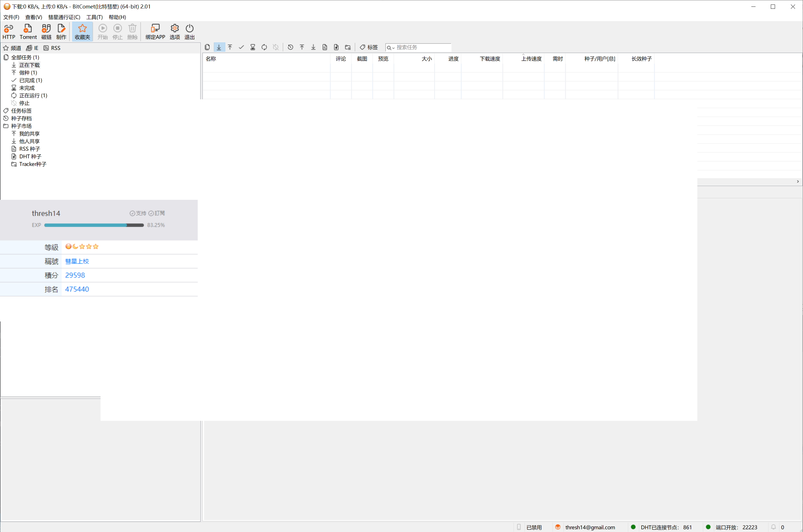This screenshot has width=803, height=532.
Task: Open torrent archive via filter bar clock icon
Action: (x=290, y=47)
